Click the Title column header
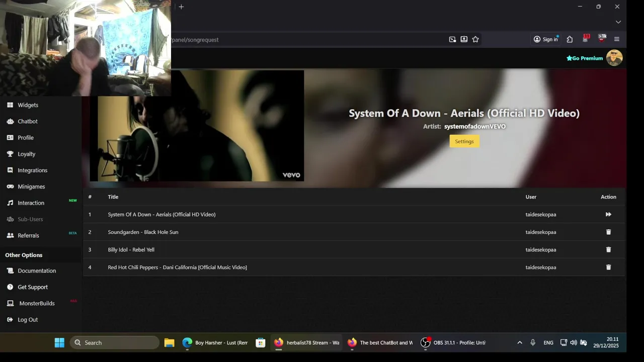644x362 pixels. click(x=113, y=197)
